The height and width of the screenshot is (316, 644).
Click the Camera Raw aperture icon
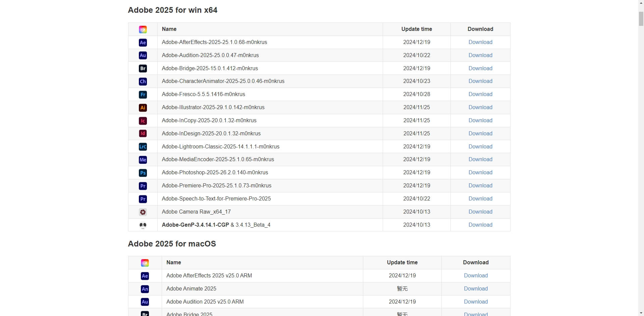(143, 212)
